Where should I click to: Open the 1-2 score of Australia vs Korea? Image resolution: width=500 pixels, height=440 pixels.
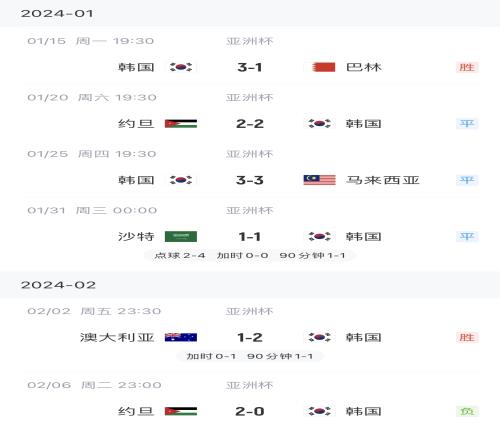250,337
